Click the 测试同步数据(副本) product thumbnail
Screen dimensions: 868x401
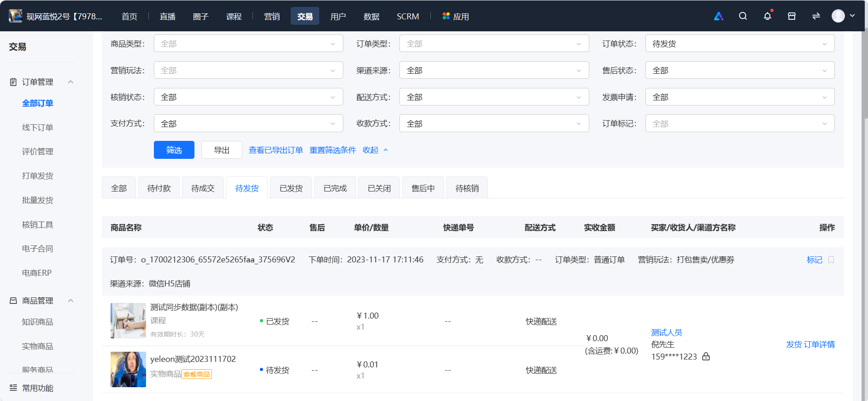[x=128, y=320]
